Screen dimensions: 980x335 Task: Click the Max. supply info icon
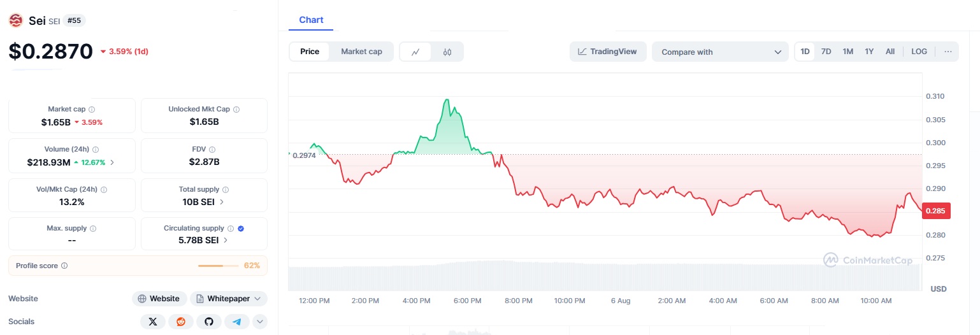92,229
